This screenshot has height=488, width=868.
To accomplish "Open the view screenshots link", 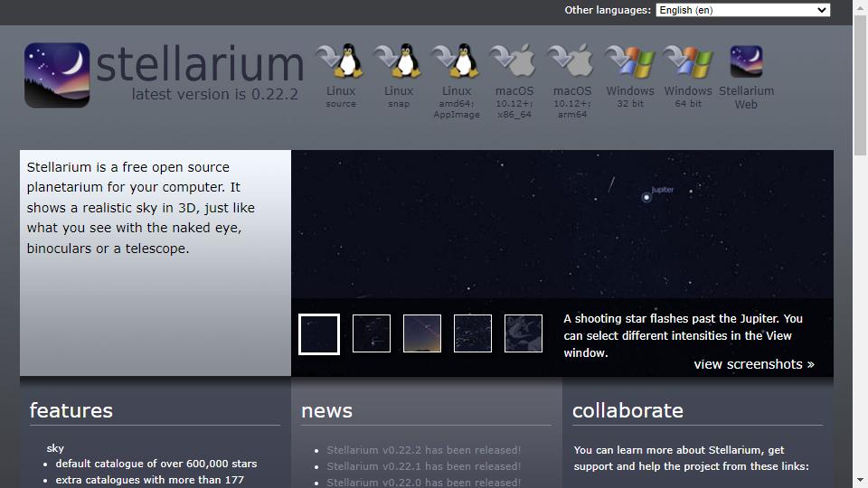I will [x=754, y=364].
